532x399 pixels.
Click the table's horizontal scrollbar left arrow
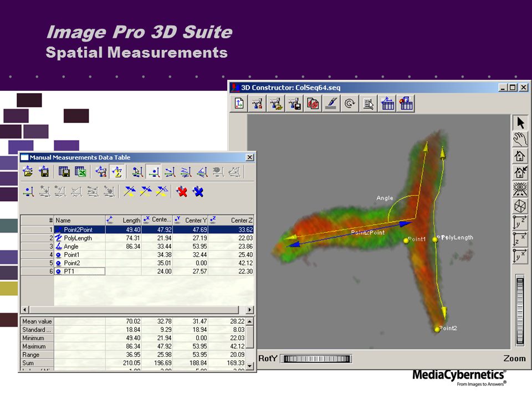tap(25, 310)
